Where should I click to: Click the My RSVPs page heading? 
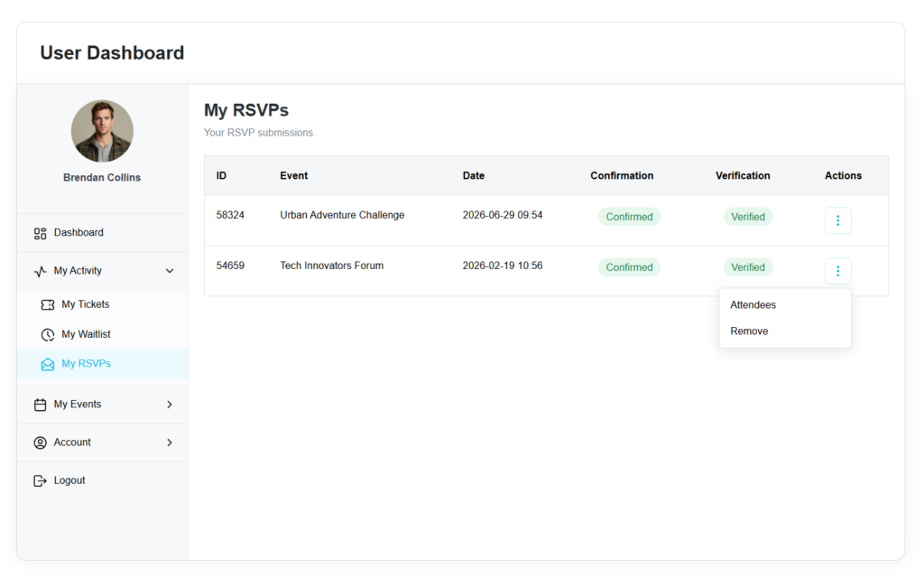pyautogui.click(x=246, y=110)
